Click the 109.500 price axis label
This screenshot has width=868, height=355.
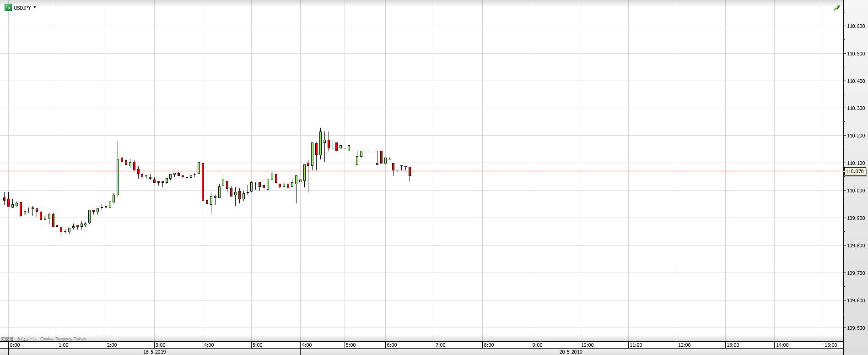pyautogui.click(x=856, y=328)
